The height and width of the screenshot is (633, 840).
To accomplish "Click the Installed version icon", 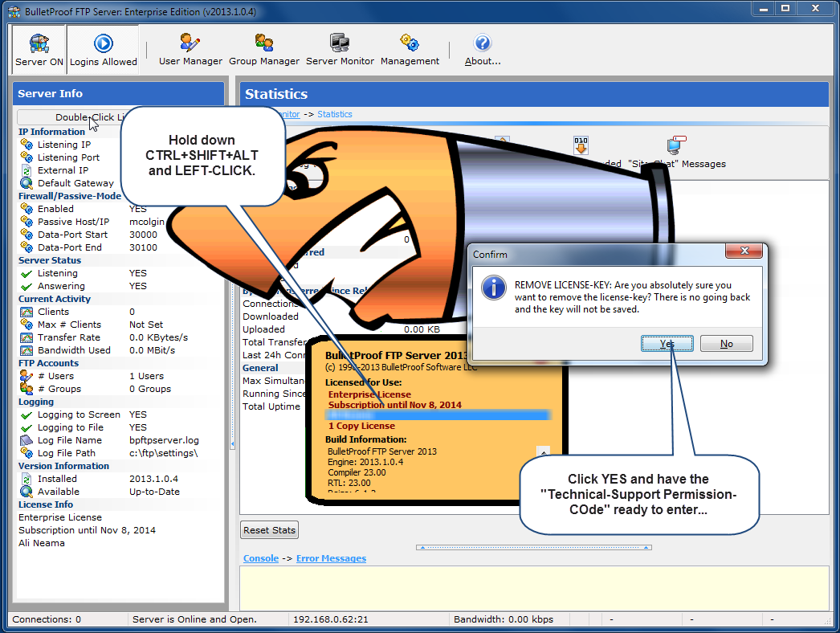I will pos(27,479).
